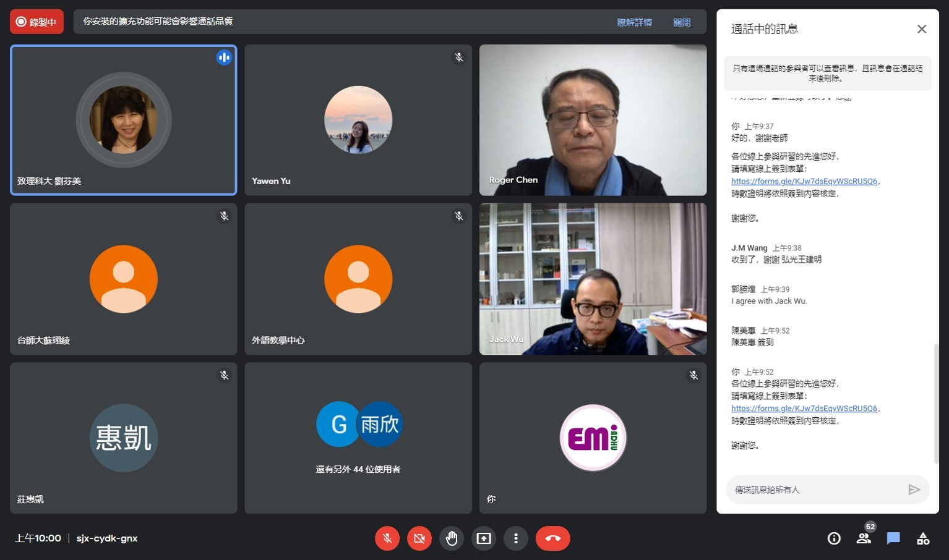
Task: Open the activities shapes icon
Action: 923,538
